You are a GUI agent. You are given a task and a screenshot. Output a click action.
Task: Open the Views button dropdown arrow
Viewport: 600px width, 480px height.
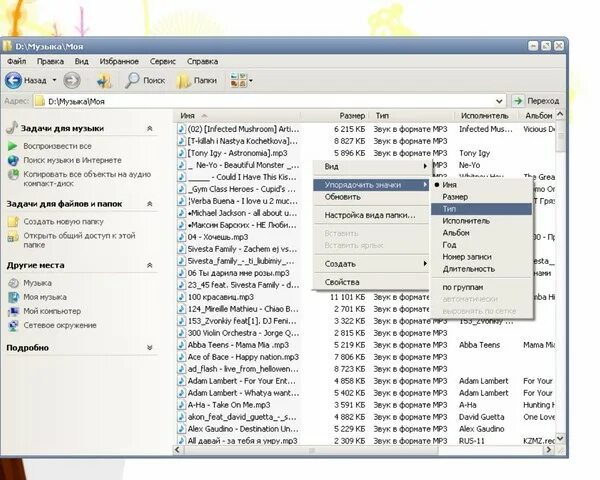pos(251,80)
